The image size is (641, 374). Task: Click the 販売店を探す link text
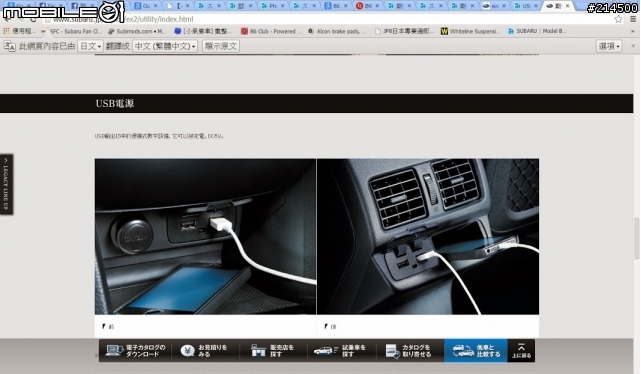tap(282, 351)
